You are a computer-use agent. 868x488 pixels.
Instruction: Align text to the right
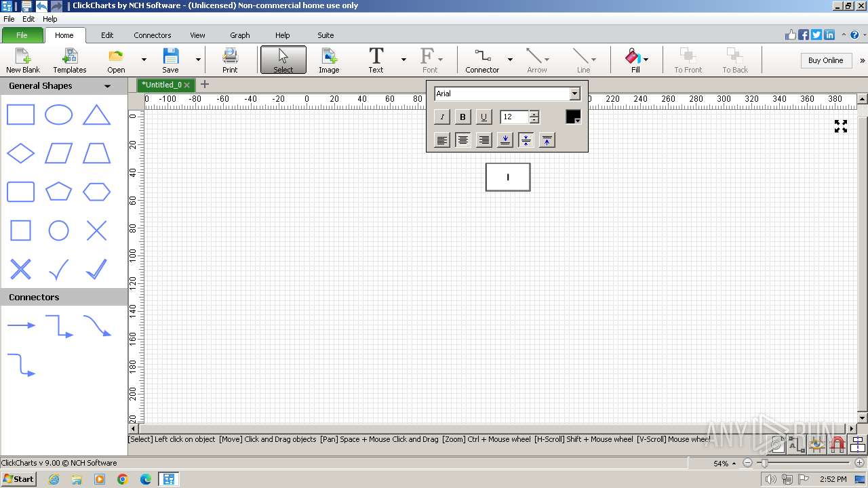[x=484, y=140]
